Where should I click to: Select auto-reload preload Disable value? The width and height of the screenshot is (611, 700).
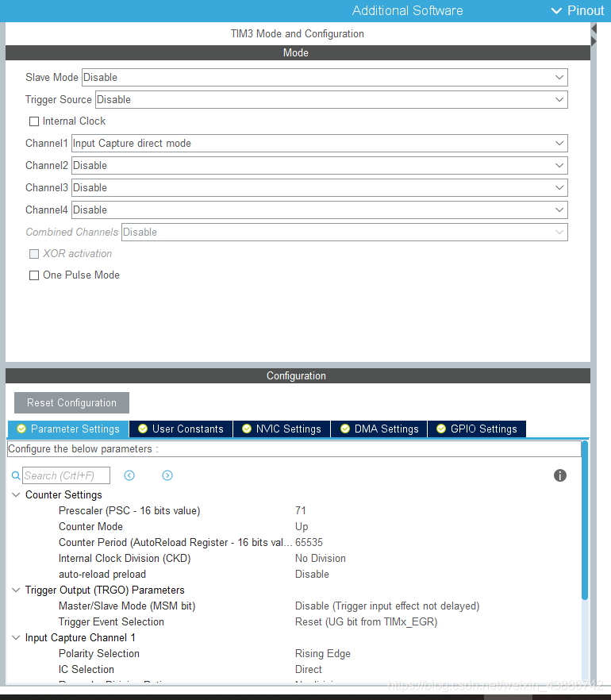(312, 574)
